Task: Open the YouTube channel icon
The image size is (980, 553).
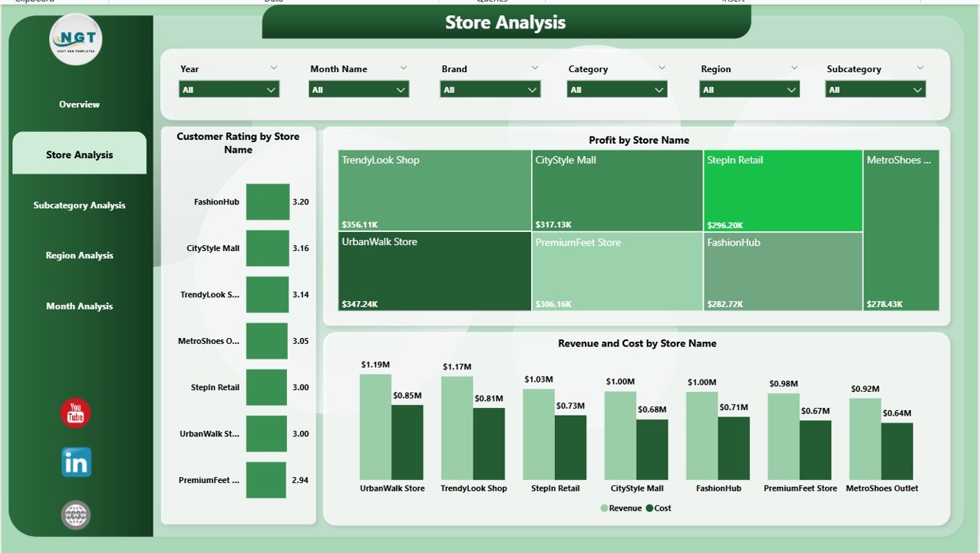Action: click(74, 413)
